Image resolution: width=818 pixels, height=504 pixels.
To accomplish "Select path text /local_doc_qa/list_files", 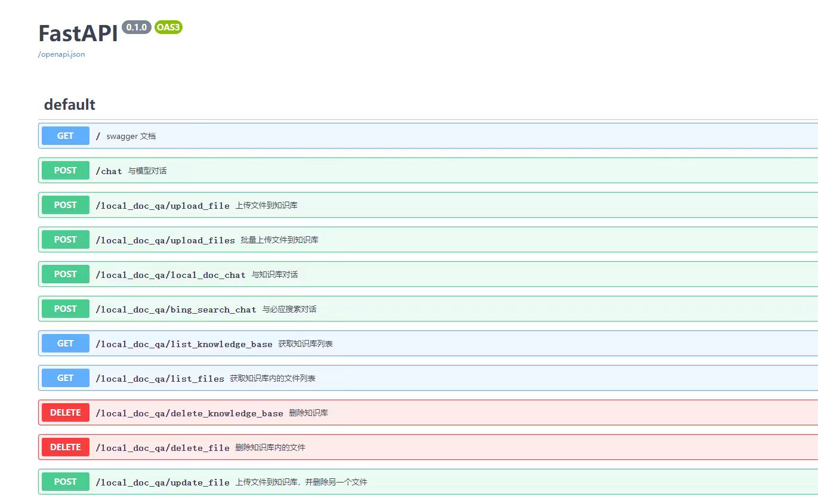I will pos(160,379).
